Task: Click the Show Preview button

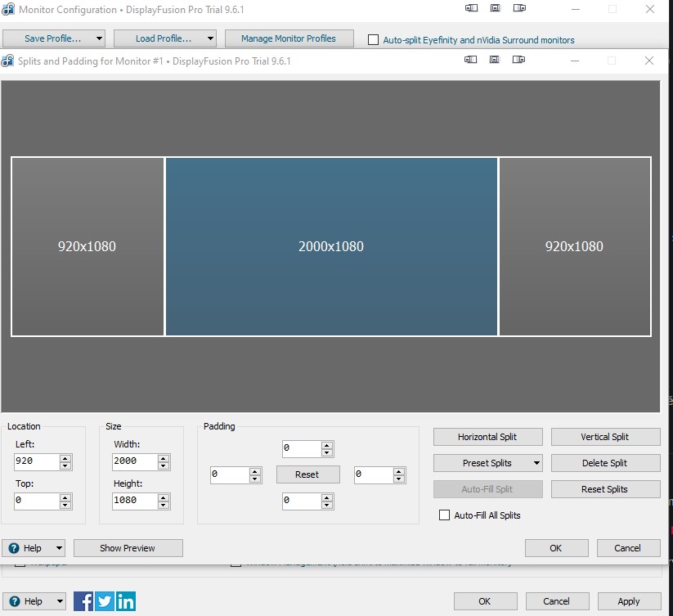Action: [128, 548]
